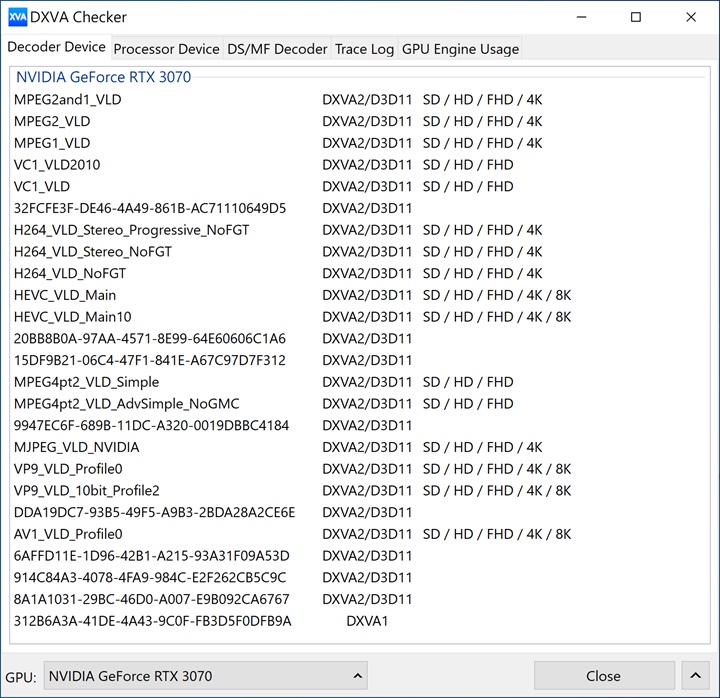Select the VC1_VLD2010 row
This screenshot has height=698, width=720.
tap(57, 165)
